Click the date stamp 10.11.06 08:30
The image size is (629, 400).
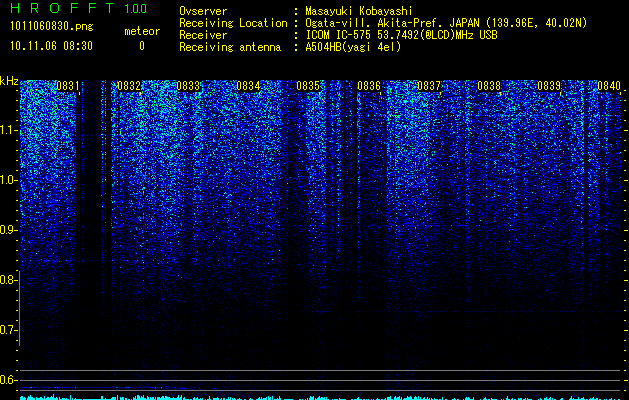pos(51,46)
